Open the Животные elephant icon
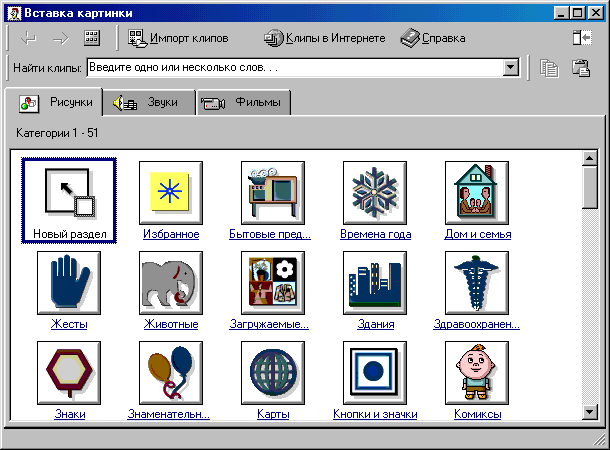The height and width of the screenshot is (450, 610). click(x=171, y=283)
